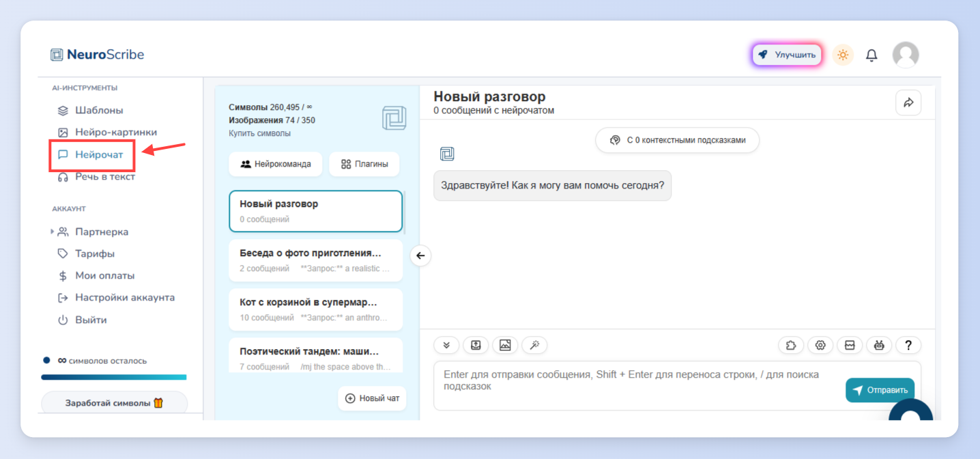980x459 pixels.
Task: Click Купить символы link
Action: pyautogui.click(x=259, y=133)
